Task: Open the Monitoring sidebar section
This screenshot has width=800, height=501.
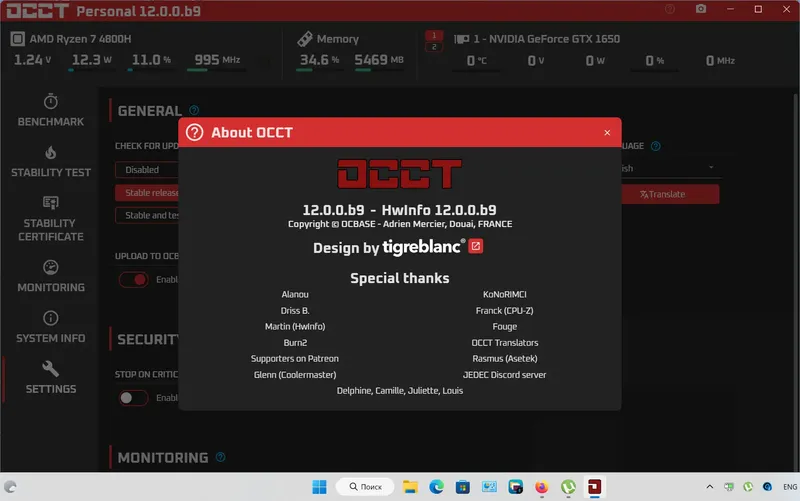Action: point(51,277)
